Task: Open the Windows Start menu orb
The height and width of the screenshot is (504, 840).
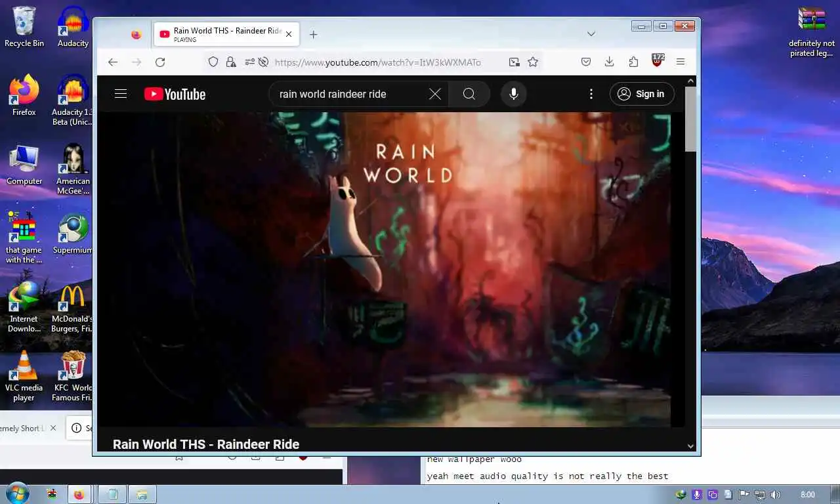Action: point(16,493)
